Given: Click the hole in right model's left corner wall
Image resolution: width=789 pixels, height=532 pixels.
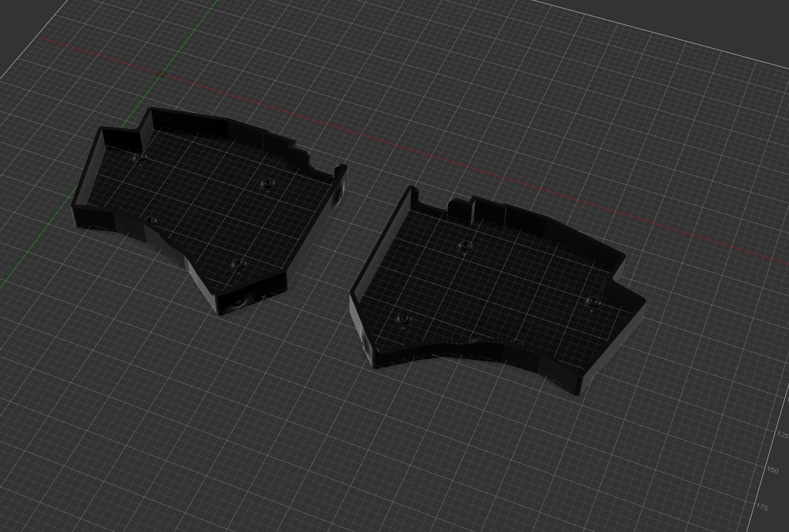Looking at the screenshot, I should click(x=362, y=345).
